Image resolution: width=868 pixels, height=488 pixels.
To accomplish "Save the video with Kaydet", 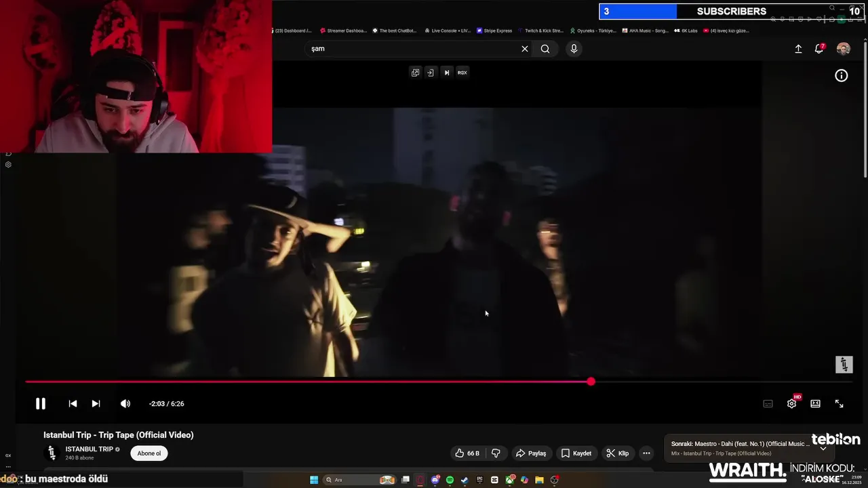I will pyautogui.click(x=576, y=453).
